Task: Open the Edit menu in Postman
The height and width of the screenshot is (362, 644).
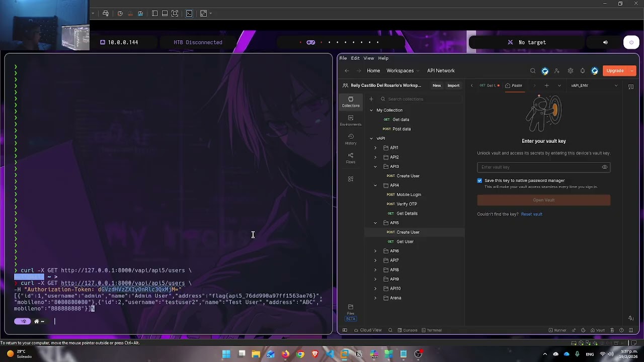Action: [x=355, y=58]
